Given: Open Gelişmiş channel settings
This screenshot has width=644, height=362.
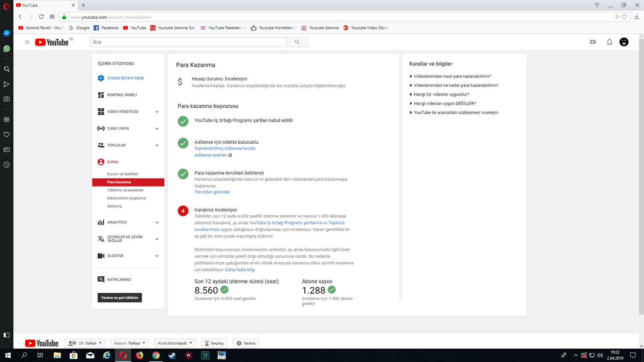Looking at the screenshot, I should click(x=115, y=206).
